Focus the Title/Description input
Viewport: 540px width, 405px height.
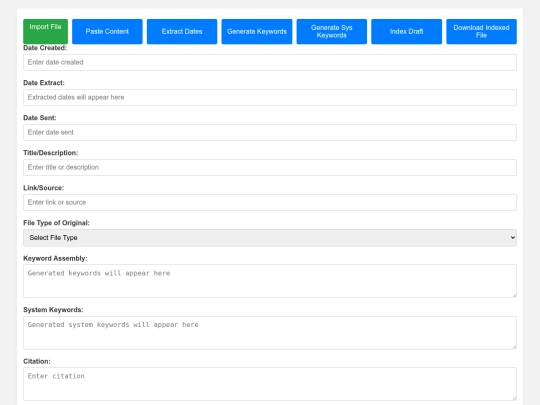point(270,167)
